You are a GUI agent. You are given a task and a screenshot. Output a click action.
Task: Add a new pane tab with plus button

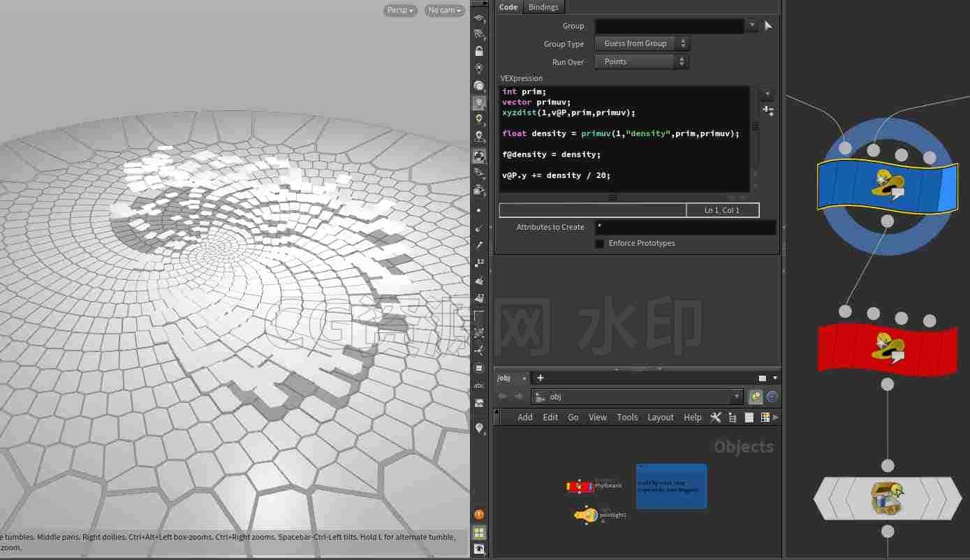[x=540, y=378]
